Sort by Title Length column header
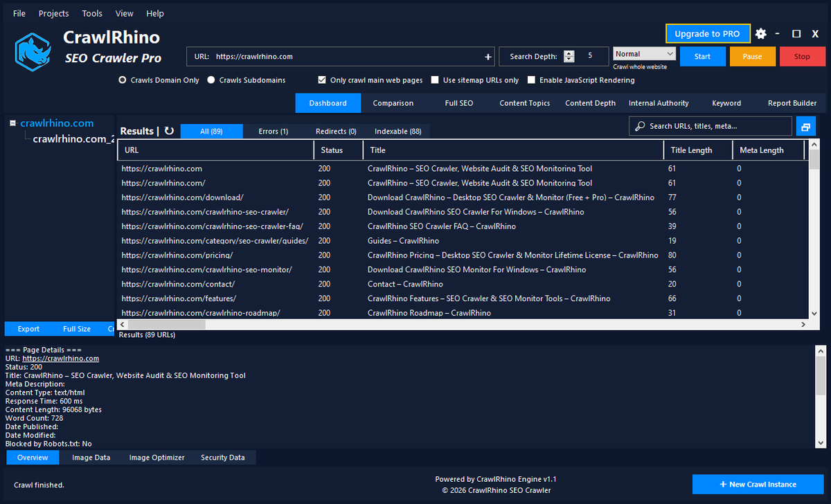The height and width of the screenshot is (504, 831). [698, 150]
